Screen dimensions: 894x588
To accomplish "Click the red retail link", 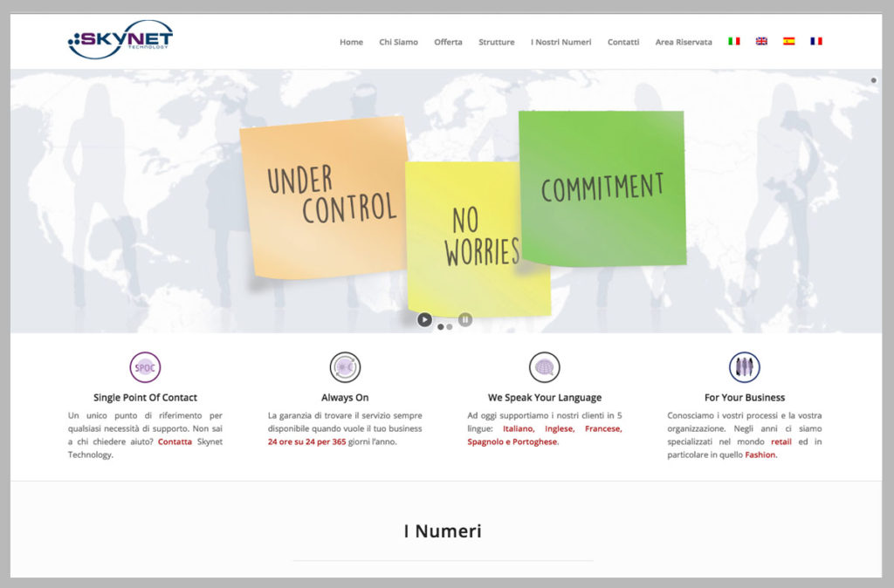I will [781, 441].
